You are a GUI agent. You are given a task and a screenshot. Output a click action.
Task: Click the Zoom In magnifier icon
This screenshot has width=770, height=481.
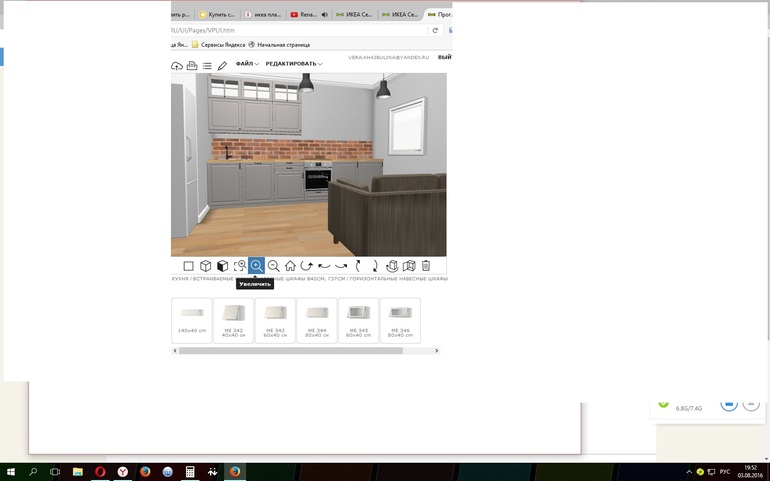click(257, 266)
